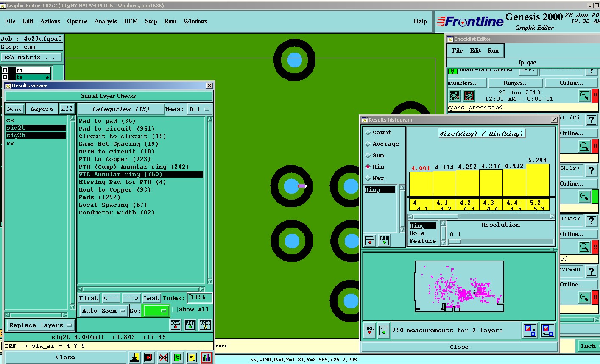This screenshot has height=364, width=600.
Task: Open the Windows menu
Action: [195, 21]
